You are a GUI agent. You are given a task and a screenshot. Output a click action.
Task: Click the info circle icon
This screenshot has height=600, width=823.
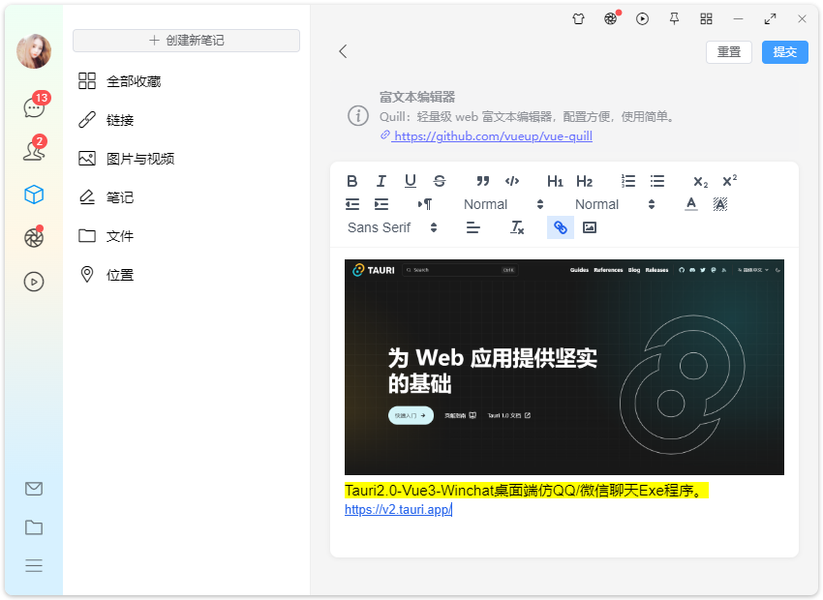click(358, 115)
